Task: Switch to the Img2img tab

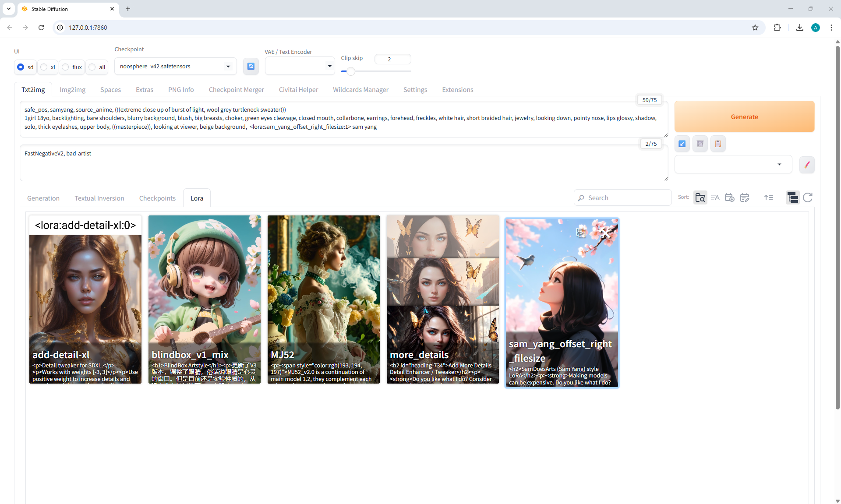Action: 72,90
